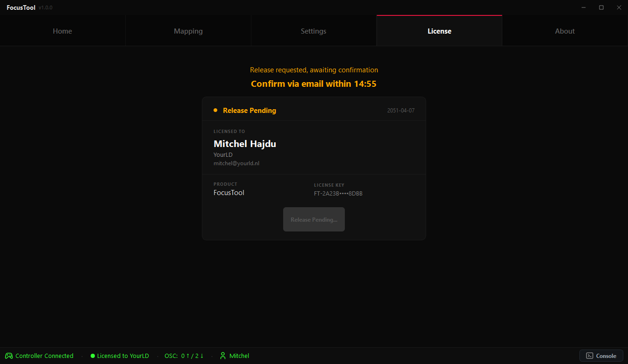The height and width of the screenshot is (364, 628).
Task: Click the OSC 0 / 2 counter
Action: pyautogui.click(x=184, y=356)
